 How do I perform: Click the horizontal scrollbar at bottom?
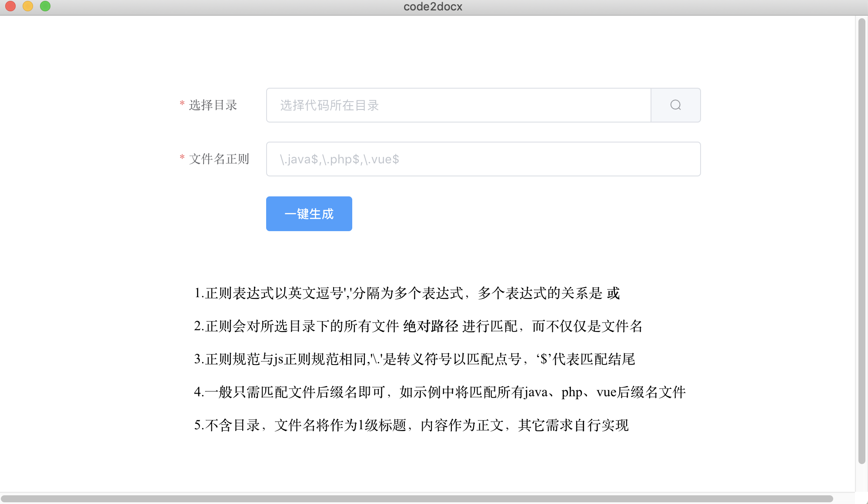pos(417,499)
